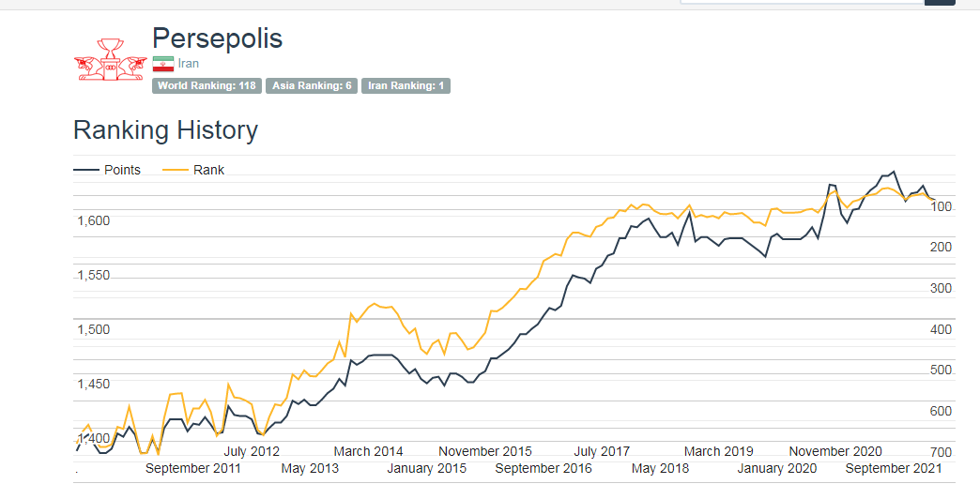
Task: Click the Ranking History heading
Action: coord(165,130)
